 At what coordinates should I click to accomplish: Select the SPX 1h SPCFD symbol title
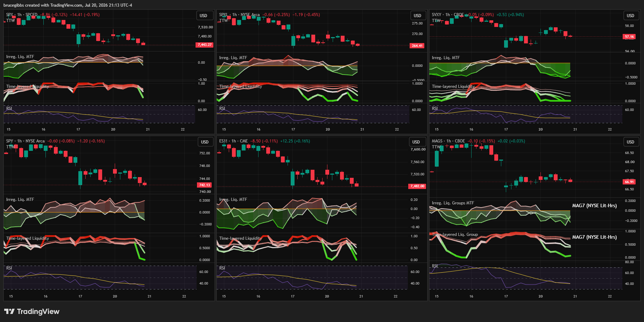tap(22, 15)
